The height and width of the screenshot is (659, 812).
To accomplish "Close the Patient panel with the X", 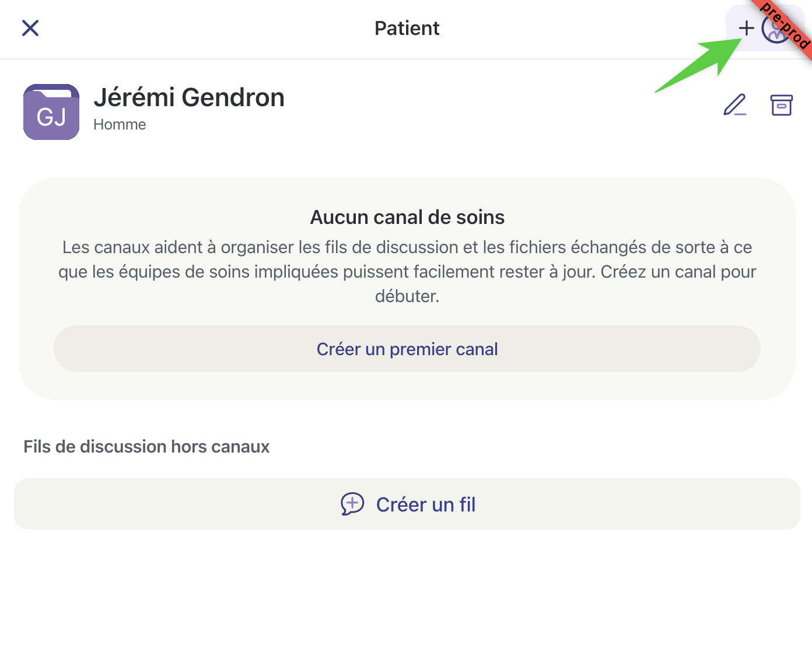I will 30,28.
